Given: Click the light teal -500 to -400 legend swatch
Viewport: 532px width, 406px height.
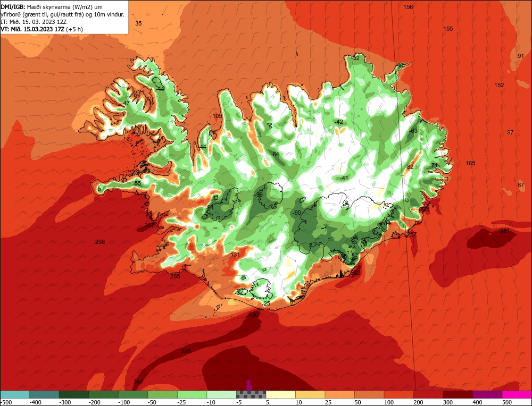Looking at the screenshot, I should tap(15, 394).
